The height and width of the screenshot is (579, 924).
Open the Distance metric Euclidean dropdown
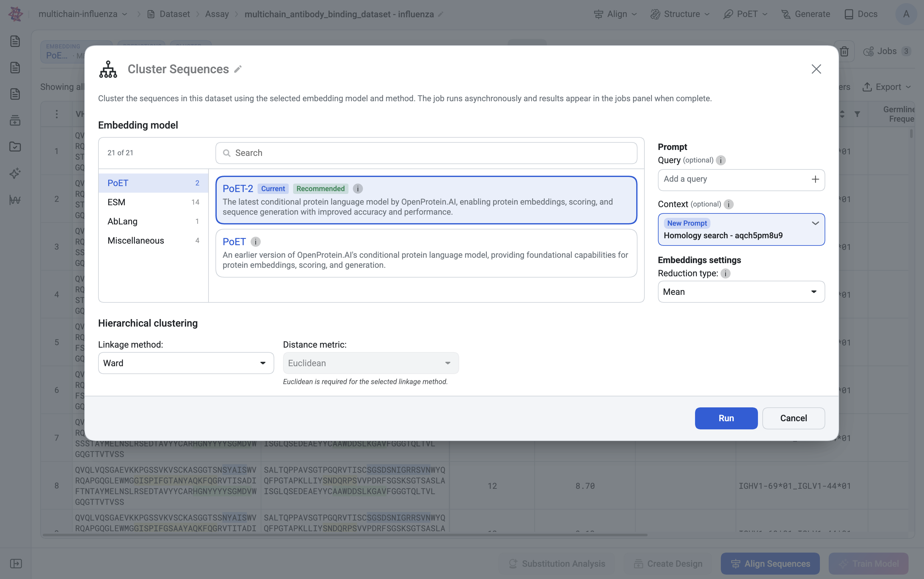(x=371, y=363)
